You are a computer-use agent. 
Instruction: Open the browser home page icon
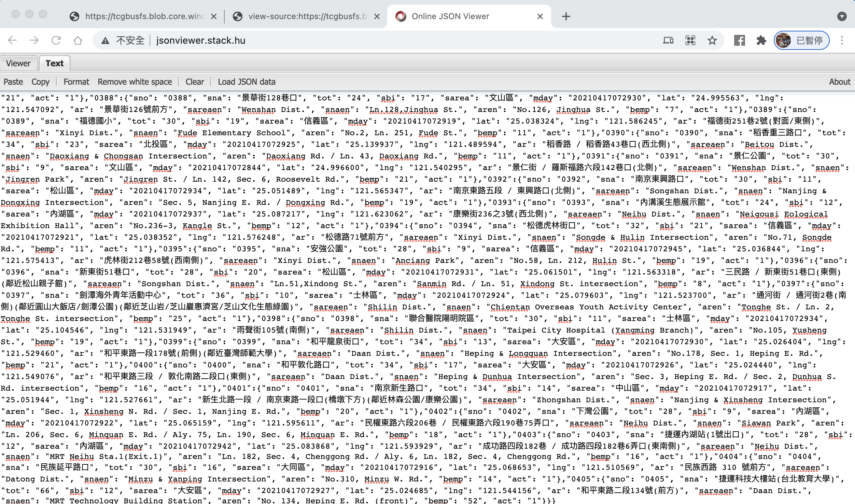pos(78,40)
